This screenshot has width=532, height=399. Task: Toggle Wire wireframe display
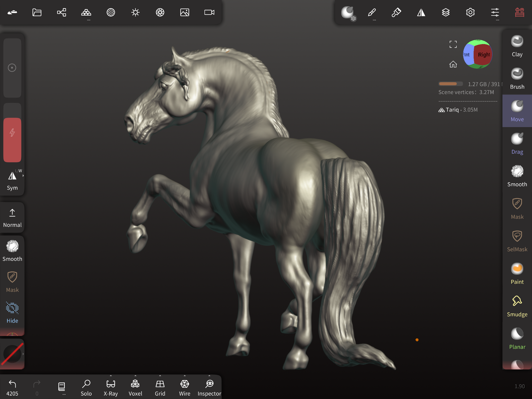185,387
